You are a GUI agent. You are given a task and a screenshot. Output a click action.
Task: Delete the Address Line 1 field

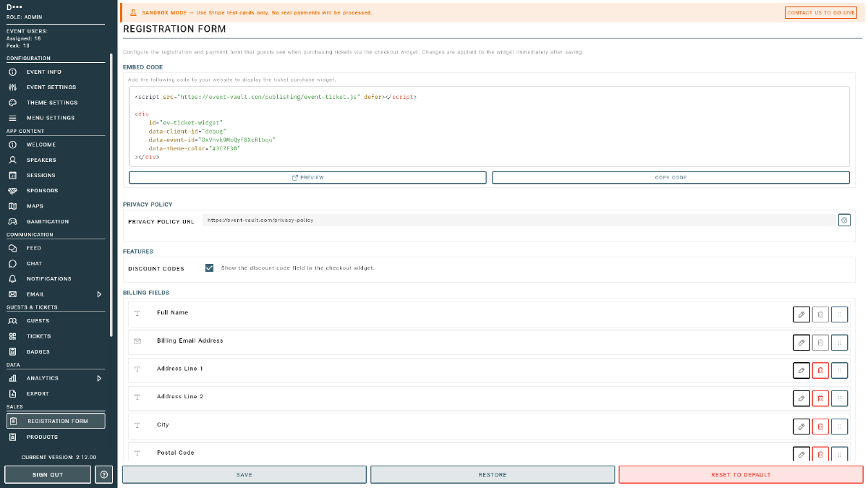pyautogui.click(x=820, y=370)
